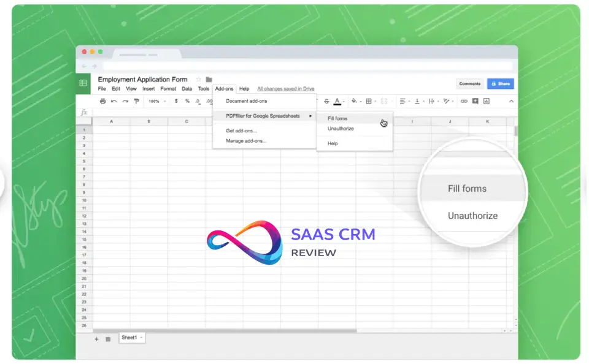The image size is (589, 364).
Task: Select Fill forms in the submenu
Action: (x=337, y=118)
